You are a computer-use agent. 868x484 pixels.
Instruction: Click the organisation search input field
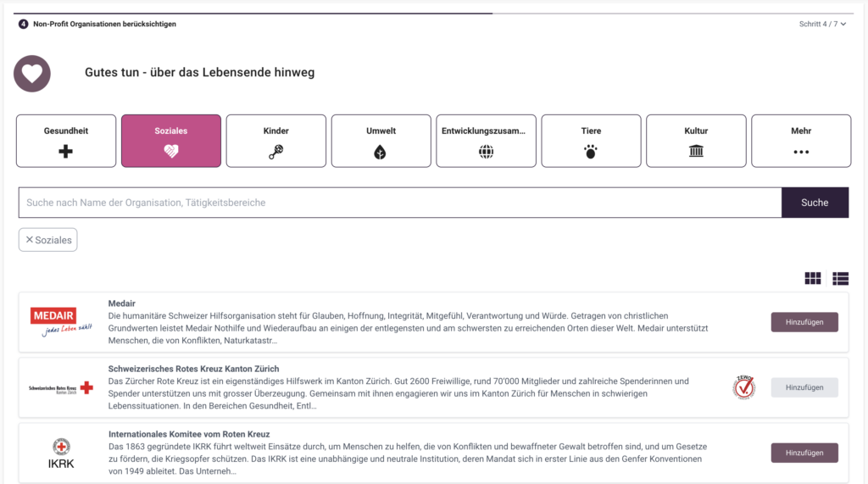click(400, 203)
